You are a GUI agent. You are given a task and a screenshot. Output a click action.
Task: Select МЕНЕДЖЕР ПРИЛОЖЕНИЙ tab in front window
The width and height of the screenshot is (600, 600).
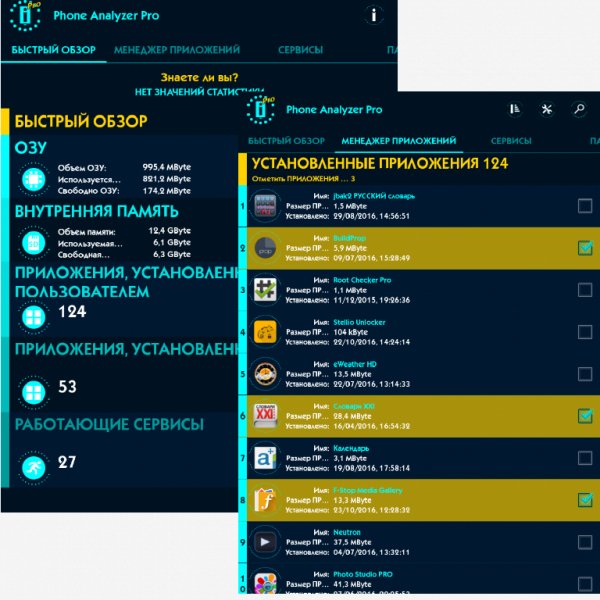[x=399, y=141]
